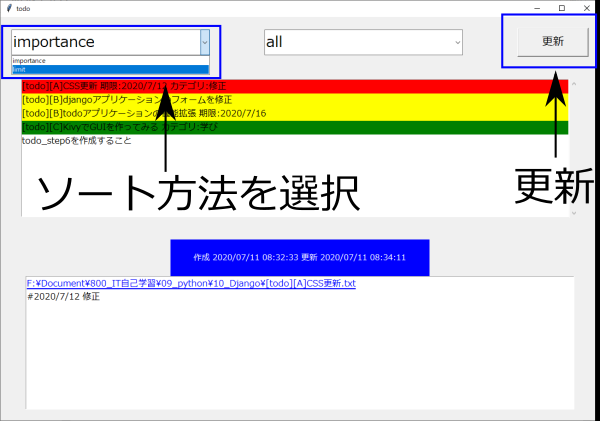600x421 pixels.
Task: Select the [todo][B]todoアプリケーション 期限:2020/7/16 row
Action: pos(295,114)
